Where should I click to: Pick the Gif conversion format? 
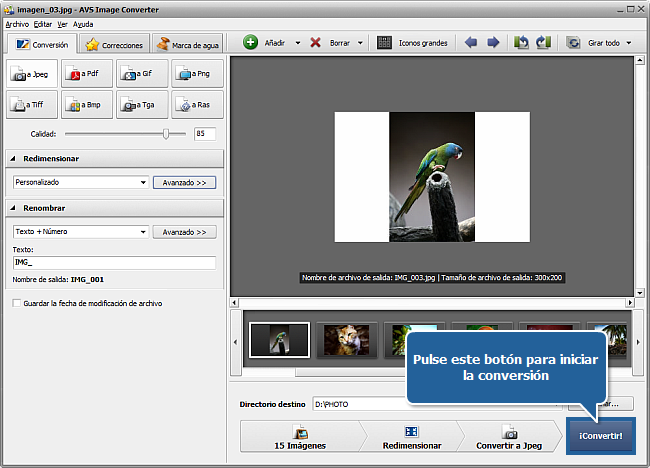click(141, 73)
